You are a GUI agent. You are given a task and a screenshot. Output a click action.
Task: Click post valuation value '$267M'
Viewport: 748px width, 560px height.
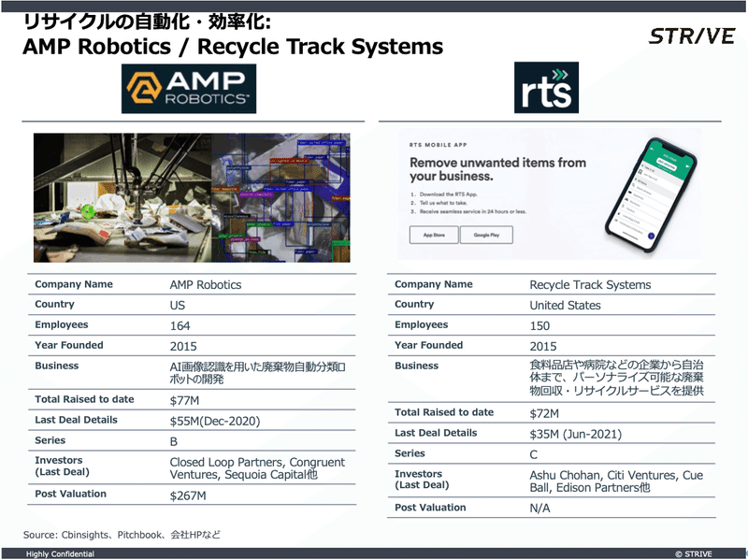tap(188, 496)
